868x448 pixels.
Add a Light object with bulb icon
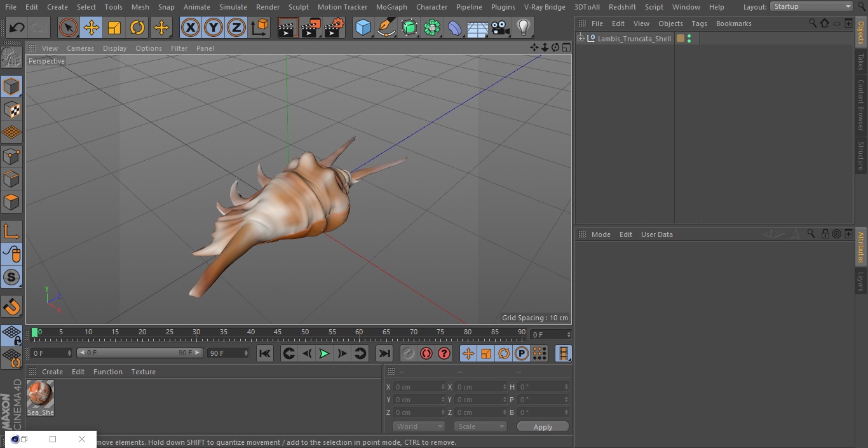point(523,27)
